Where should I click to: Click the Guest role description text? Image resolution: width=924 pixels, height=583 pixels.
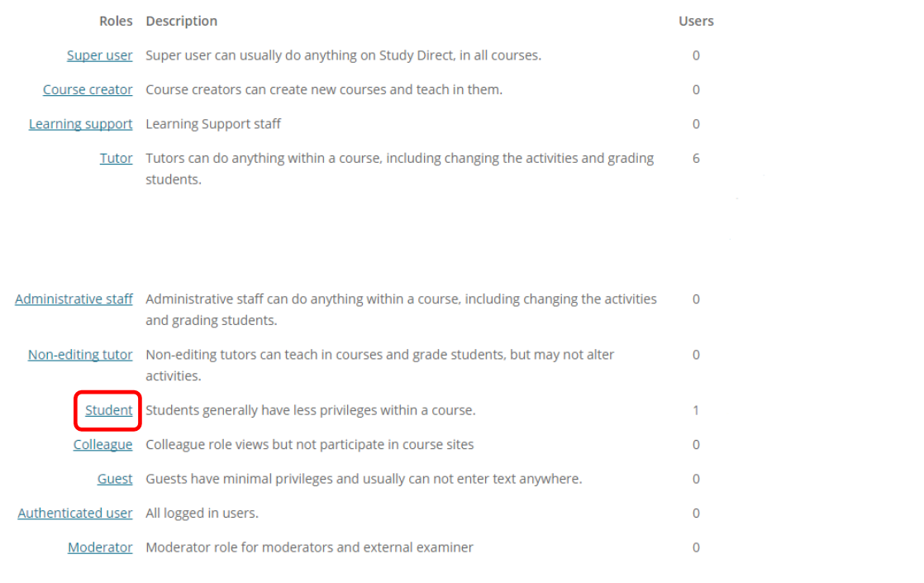(x=364, y=479)
